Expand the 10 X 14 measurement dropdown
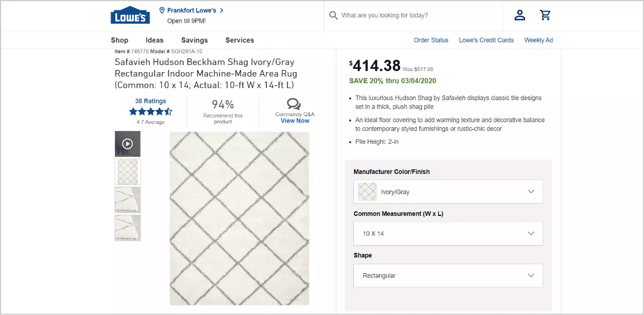644x315 pixels. pyautogui.click(x=448, y=233)
